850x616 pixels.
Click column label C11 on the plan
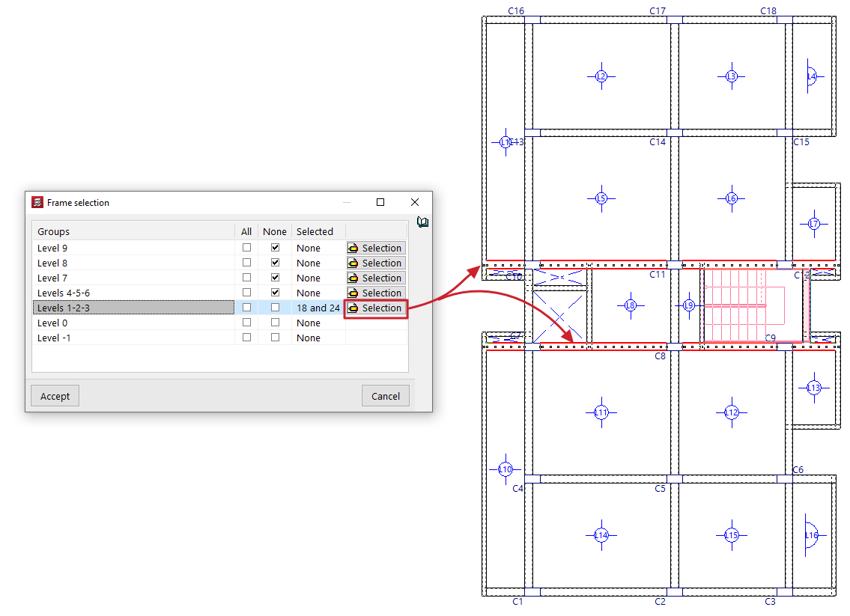(657, 274)
